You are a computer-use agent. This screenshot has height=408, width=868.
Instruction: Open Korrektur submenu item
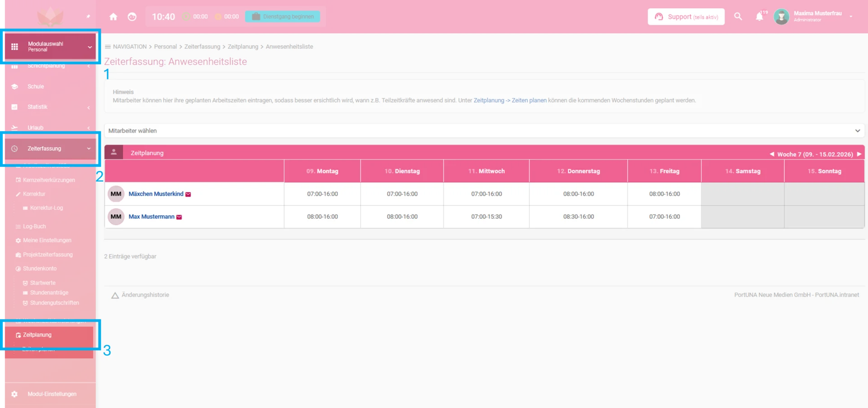[34, 194]
